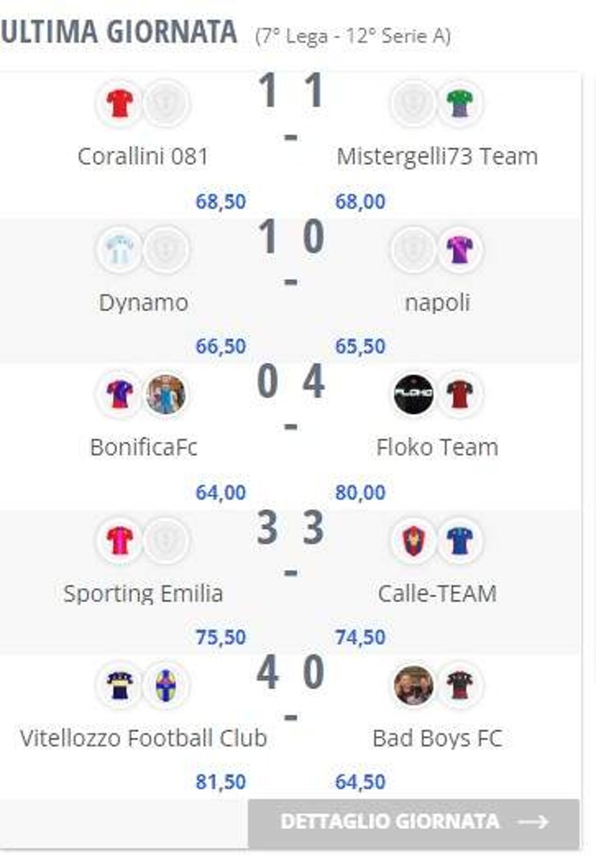Image resolution: width=596 pixels, height=868 pixels.
Task: Click BonificaFc's photo avatar
Action: [x=165, y=394]
